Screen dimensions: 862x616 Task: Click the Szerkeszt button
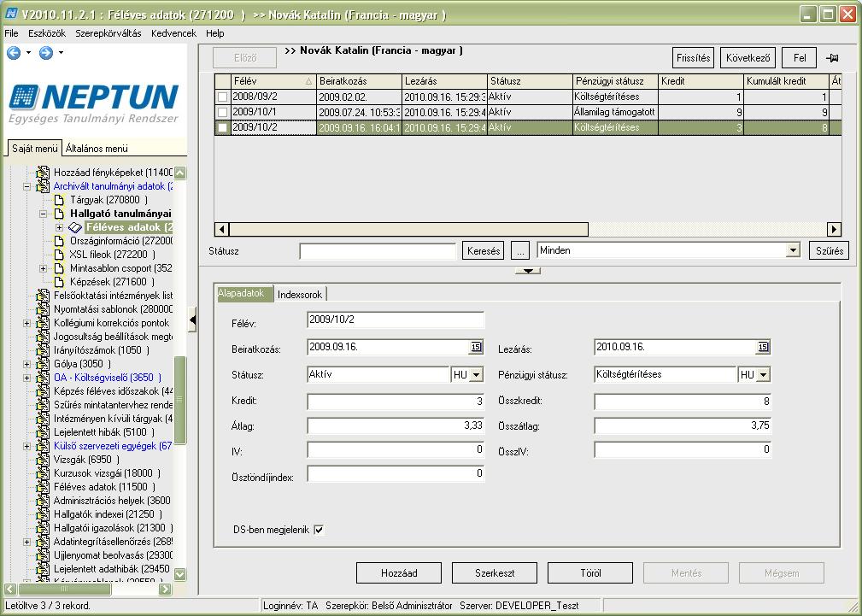click(495, 573)
